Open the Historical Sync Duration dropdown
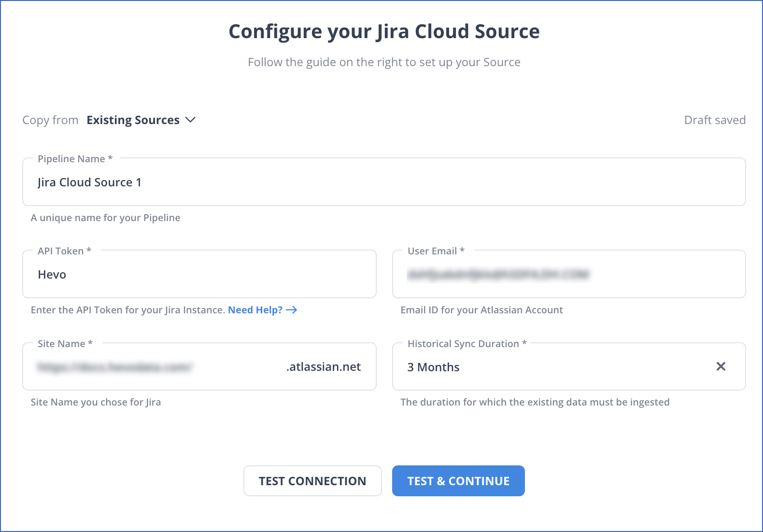Image resolution: width=763 pixels, height=532 pixels. pos(569,367)
